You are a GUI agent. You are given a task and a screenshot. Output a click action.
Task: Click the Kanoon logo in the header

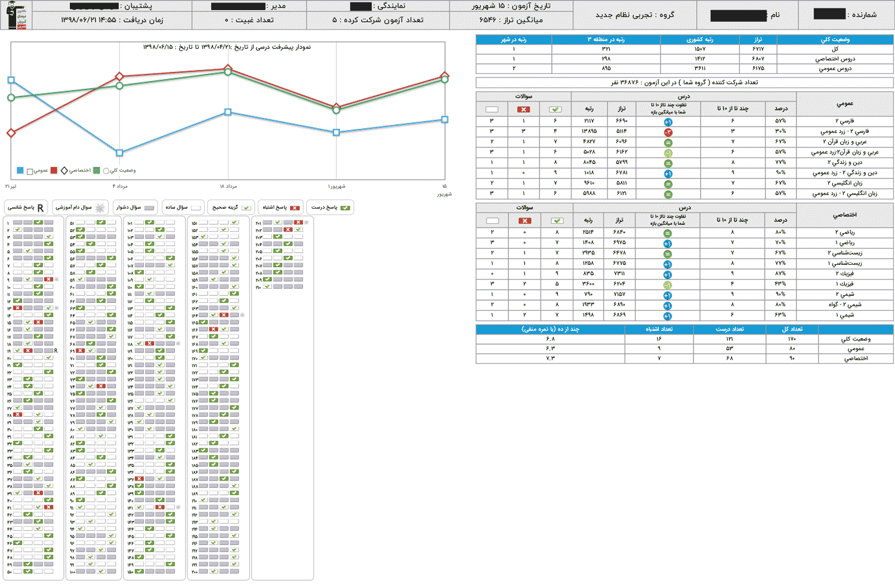point(16,16)
